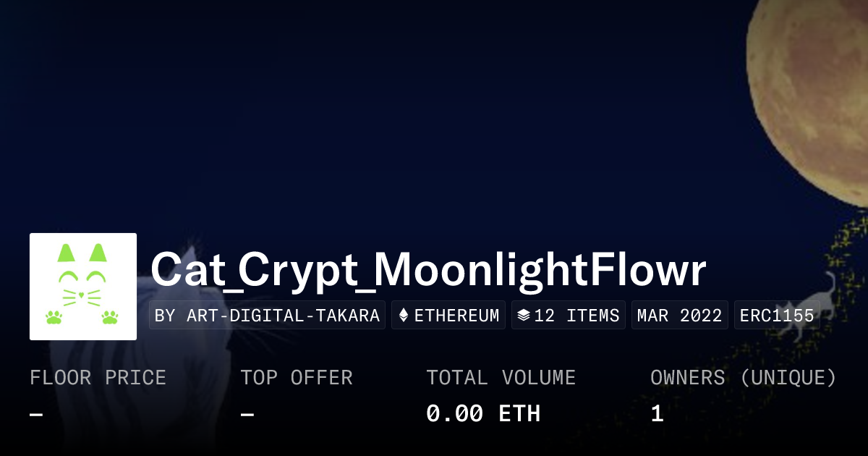Viewport: 868px width, 456px height.
Task: Click the dash under FLOOR PRICE
Action: coord(36,414)
